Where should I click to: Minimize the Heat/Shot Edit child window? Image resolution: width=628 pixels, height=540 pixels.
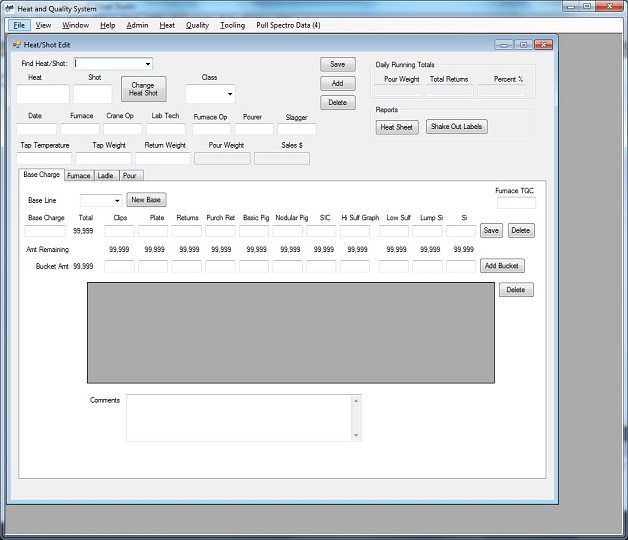pos(504,45)
